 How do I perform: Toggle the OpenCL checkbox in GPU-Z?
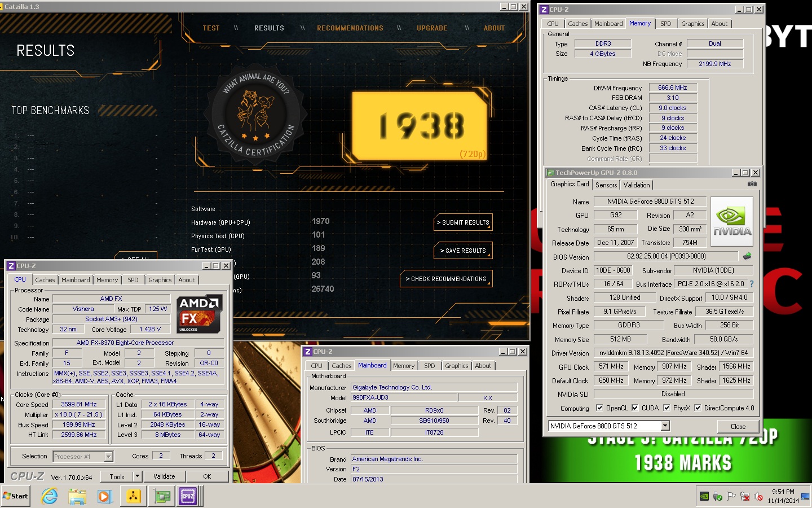(599, 408)
